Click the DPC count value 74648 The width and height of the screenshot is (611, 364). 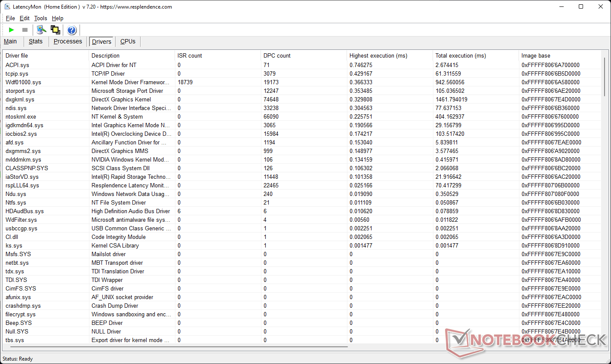pyautogui.click(x=271, y=99)
